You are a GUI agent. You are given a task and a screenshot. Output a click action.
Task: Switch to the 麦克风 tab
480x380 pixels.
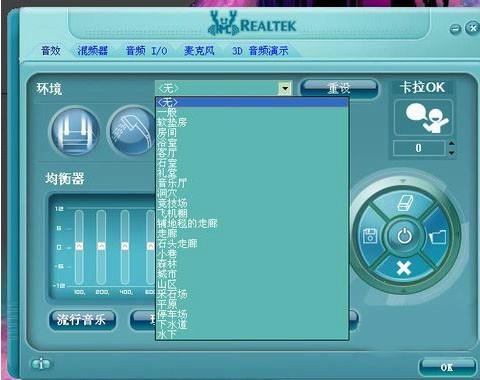199,51
